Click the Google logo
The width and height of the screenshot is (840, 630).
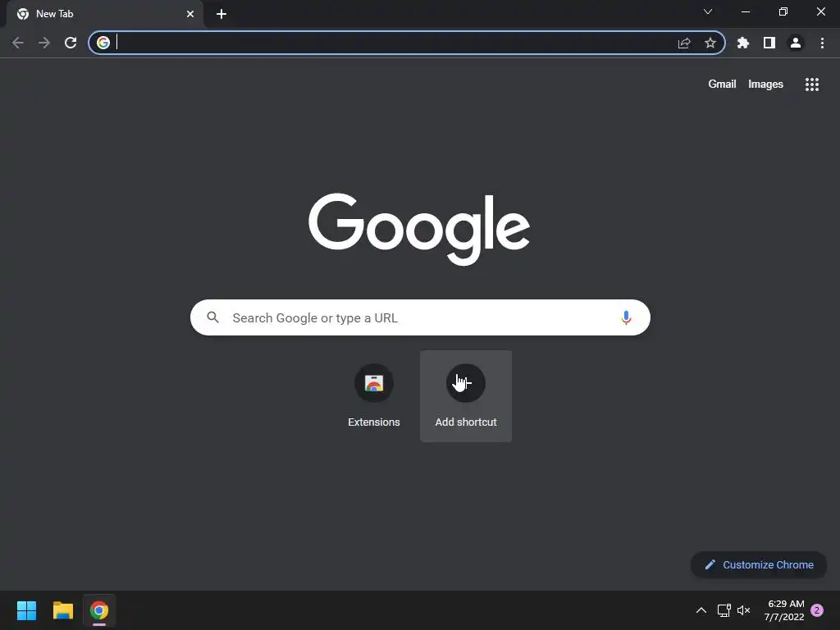pos(419,229)
